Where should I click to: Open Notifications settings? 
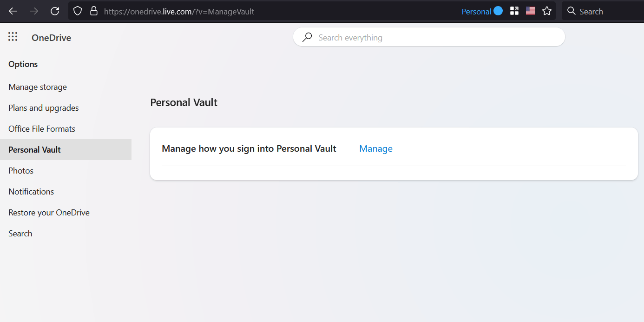(x=31, y=191)
